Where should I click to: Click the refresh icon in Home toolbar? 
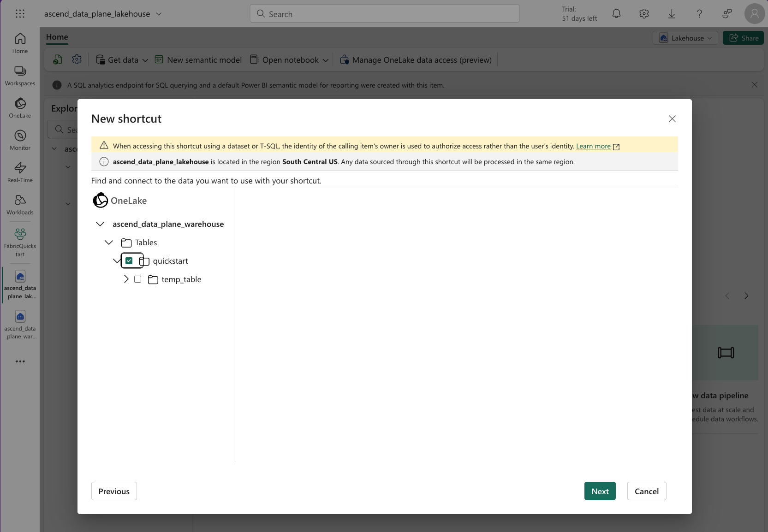58,59
